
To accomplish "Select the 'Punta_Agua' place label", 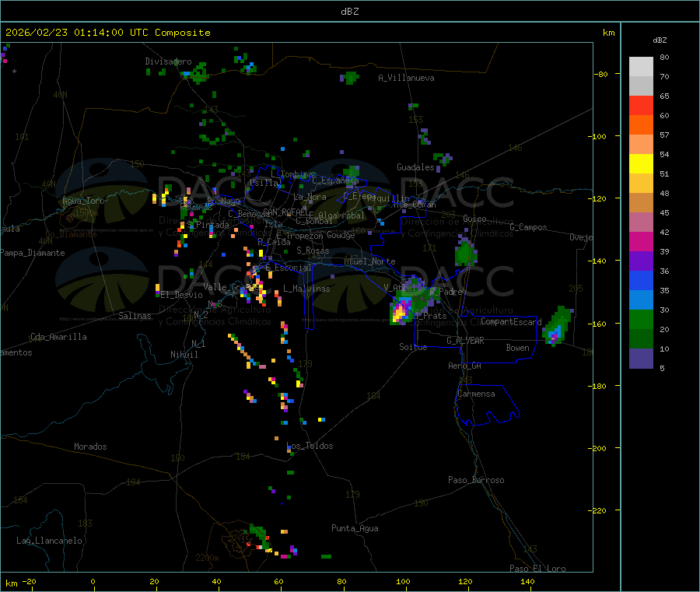I will (x=355, y=528).
